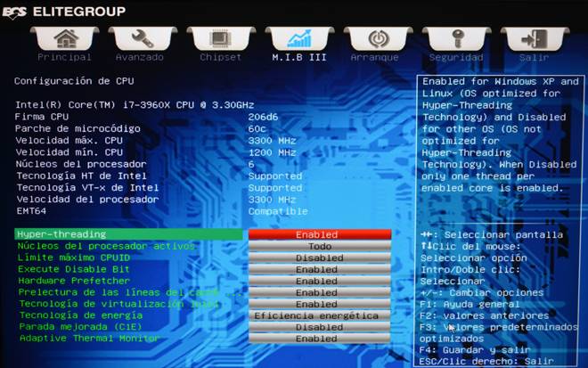Select Execute Disable Bit label
The width and height of the screenshot is (588, 368).
coord(73,269)
